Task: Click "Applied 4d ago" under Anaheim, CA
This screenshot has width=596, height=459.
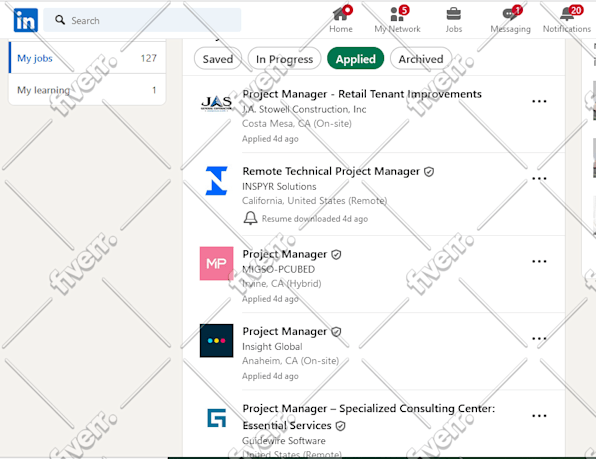Action: [270, 376]
